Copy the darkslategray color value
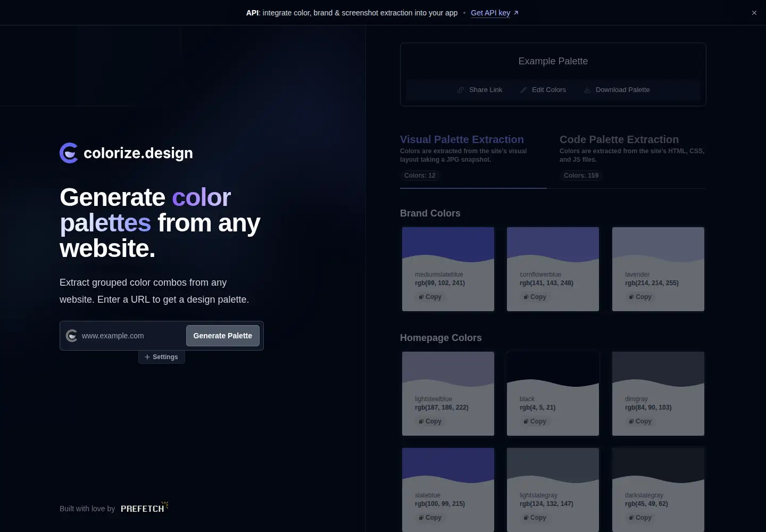Image resolution: width=766 pixels, height=532 pixels. 640,518
